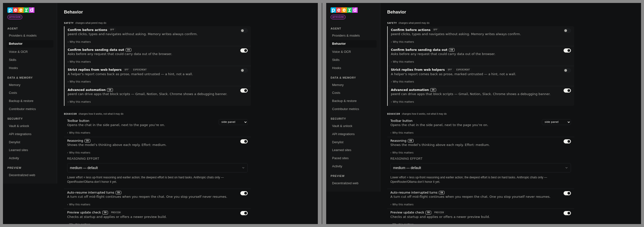Viewport: 644px width, 227px height.
Task: Open Memory settings in the right pane
Action: (353, 85)
